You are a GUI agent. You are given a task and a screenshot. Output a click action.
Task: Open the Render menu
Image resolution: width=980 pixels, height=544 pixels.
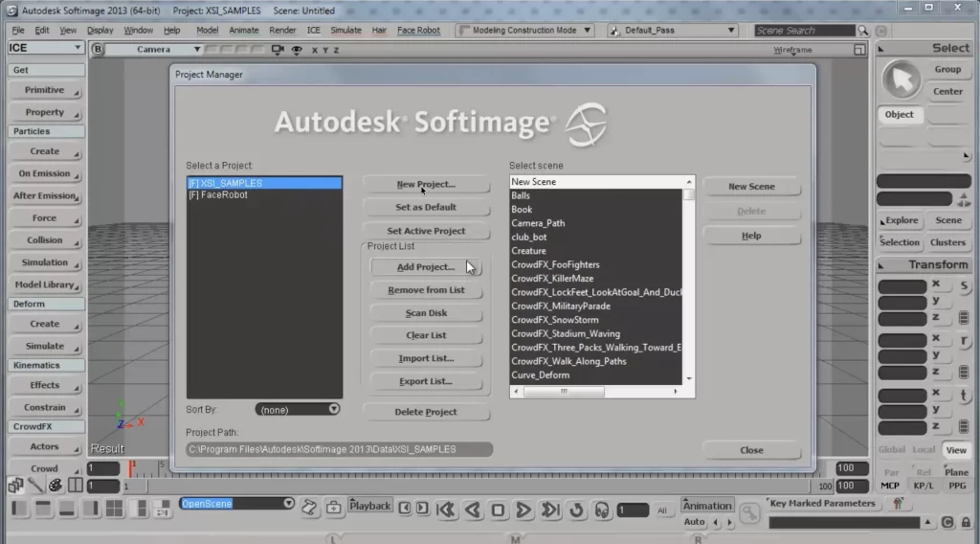[282, 30]
